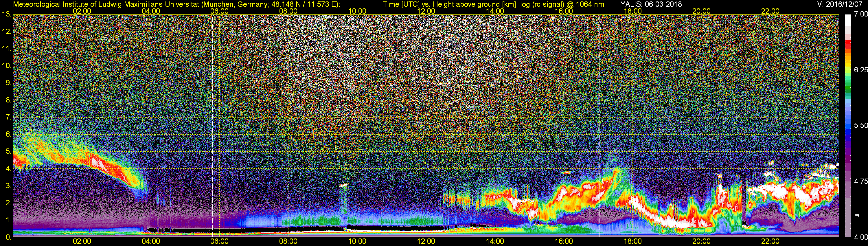
Task: Click the 0 km height axis label
Action: (8, 237)
